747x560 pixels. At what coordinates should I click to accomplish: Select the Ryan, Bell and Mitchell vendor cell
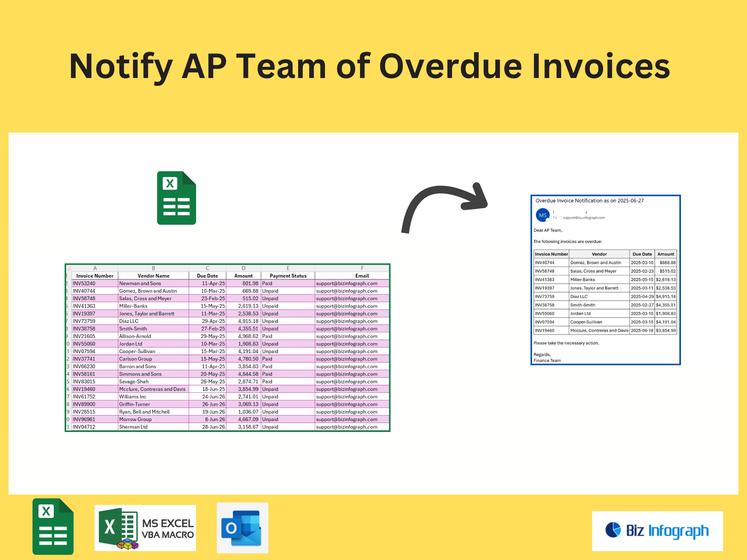pyautogui.click(x=153, y=412)
